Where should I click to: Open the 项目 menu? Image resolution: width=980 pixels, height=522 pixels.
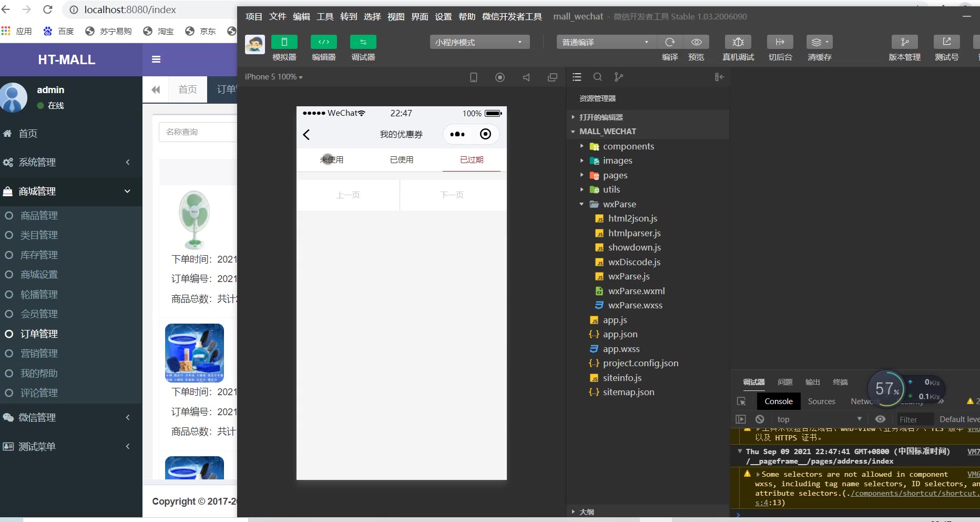pyautogui.click(x=254, y=16)
